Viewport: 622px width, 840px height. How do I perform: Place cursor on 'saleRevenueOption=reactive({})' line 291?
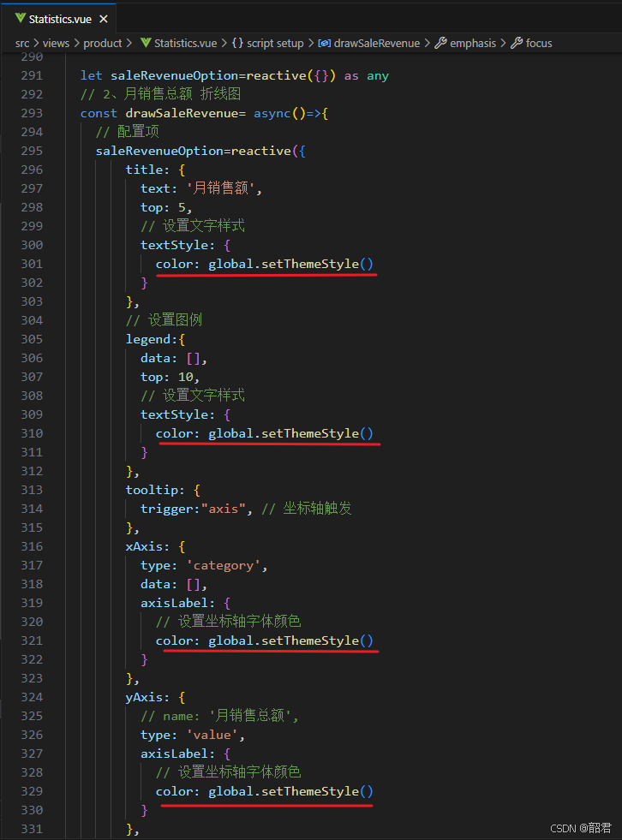pyautogui.click(x=223, y=75)
